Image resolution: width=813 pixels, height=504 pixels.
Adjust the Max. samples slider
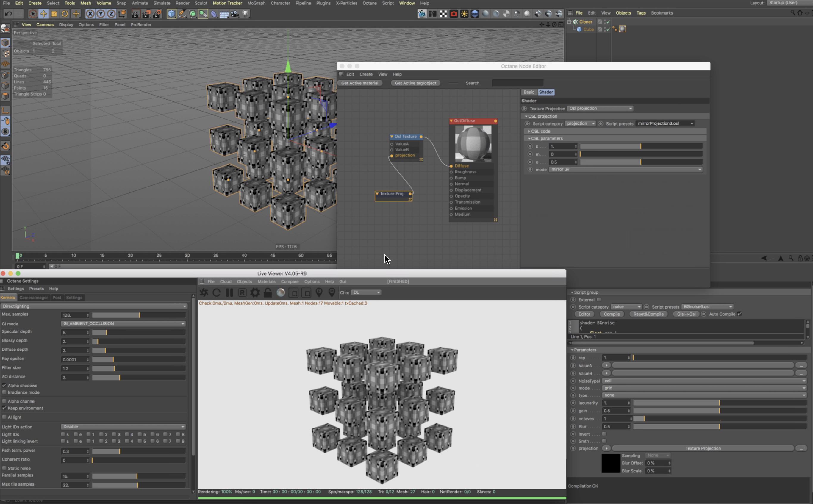pyautogui.click(x=139, y=315)
